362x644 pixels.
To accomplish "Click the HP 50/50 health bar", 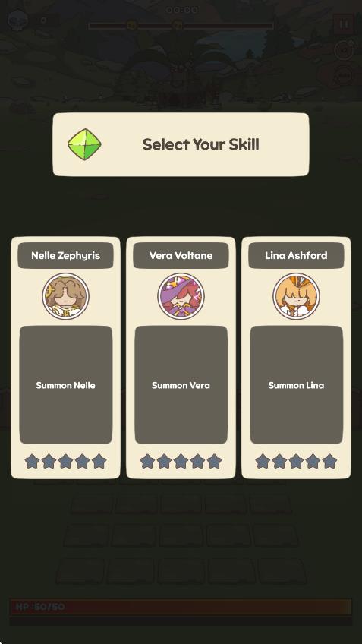I will (x=181, y=606).
